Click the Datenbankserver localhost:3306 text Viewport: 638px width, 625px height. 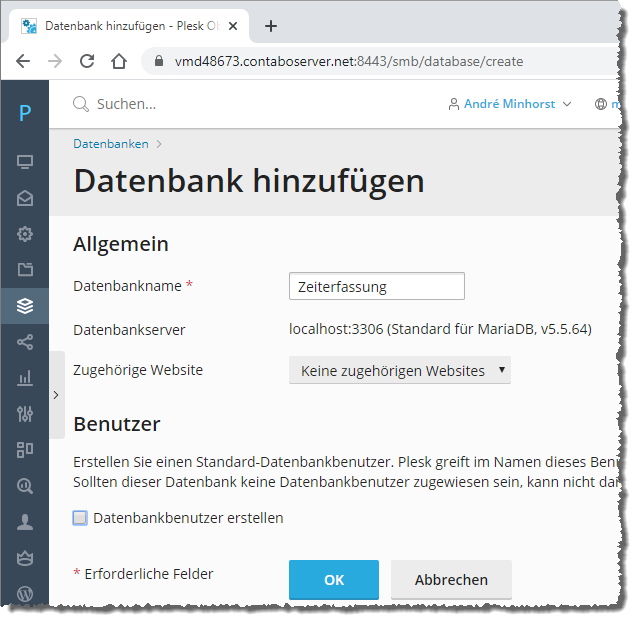point(440,329)
